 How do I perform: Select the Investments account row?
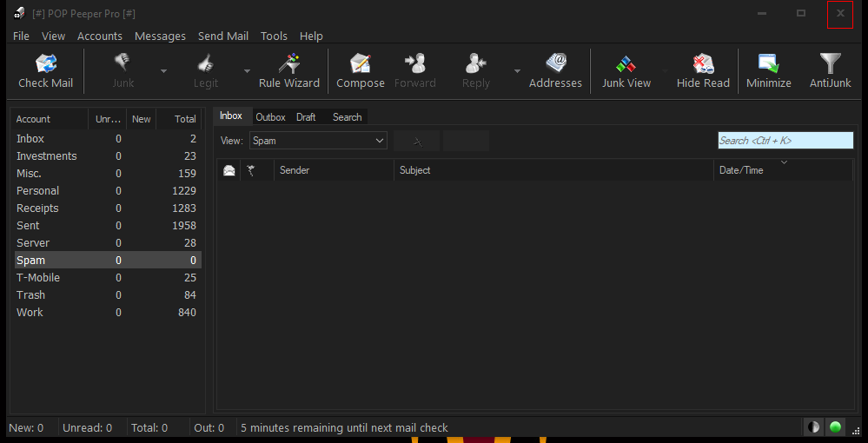tap(106, 156)
